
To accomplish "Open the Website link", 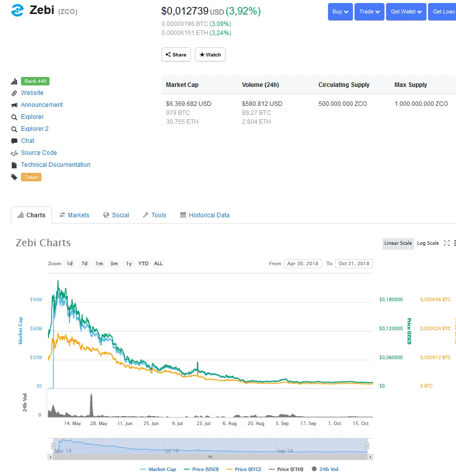I will (32, 93).
